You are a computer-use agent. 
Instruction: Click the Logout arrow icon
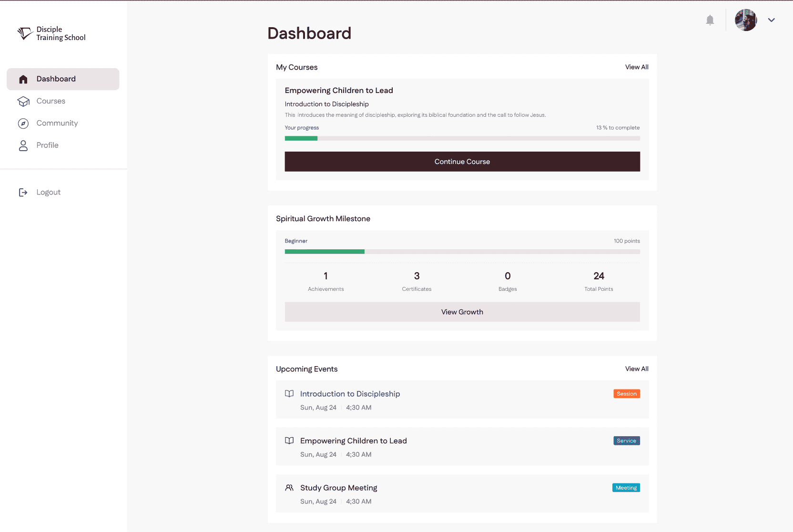[x=23, y=192]
